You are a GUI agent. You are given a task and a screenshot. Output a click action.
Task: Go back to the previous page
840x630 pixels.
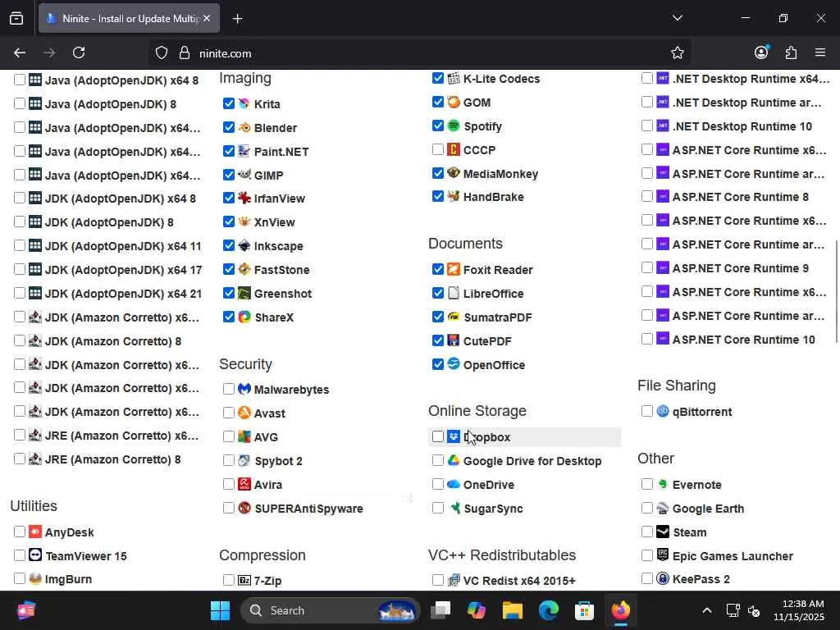[x=20, y=52]
